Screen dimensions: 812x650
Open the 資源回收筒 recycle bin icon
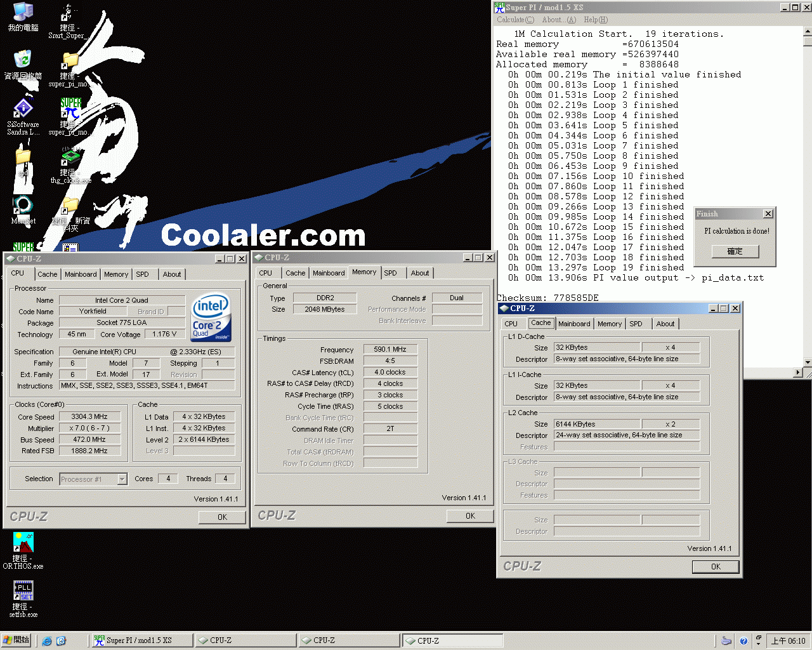point(23,65)
